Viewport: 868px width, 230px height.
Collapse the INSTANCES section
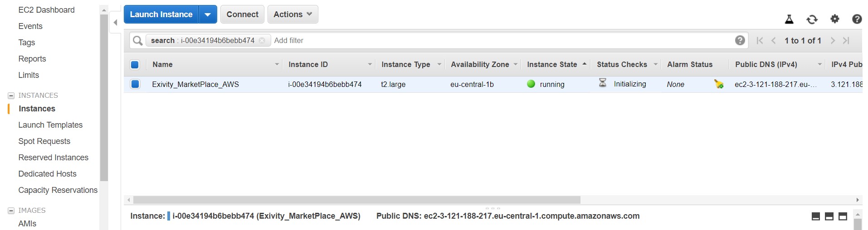[11, 96]
